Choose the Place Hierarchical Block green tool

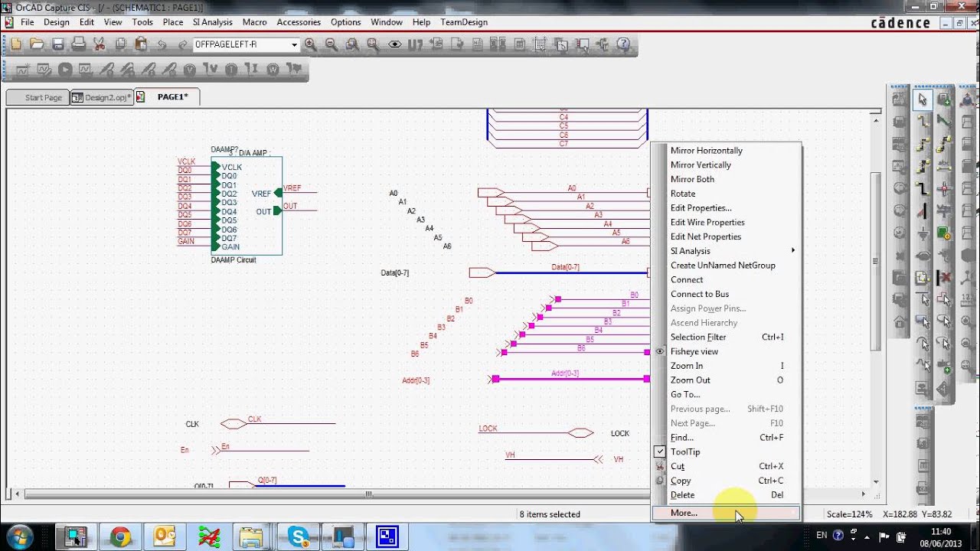point(944,232)
